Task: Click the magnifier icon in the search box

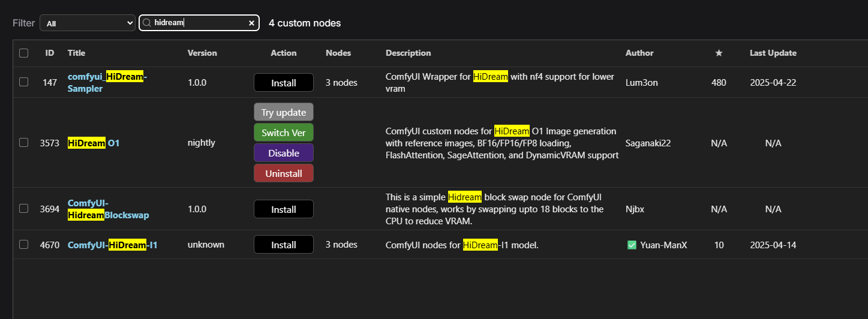Action: click(x=146, y=23)
